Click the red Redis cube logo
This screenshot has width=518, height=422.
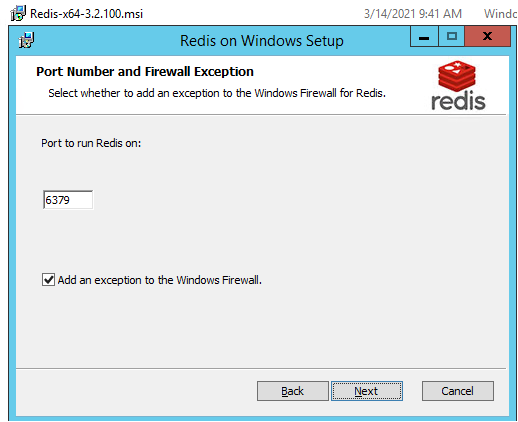457,76
